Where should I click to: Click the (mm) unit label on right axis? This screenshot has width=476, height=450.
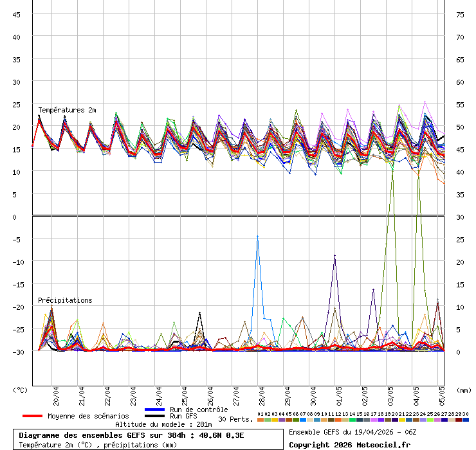(x=463, y=390)
